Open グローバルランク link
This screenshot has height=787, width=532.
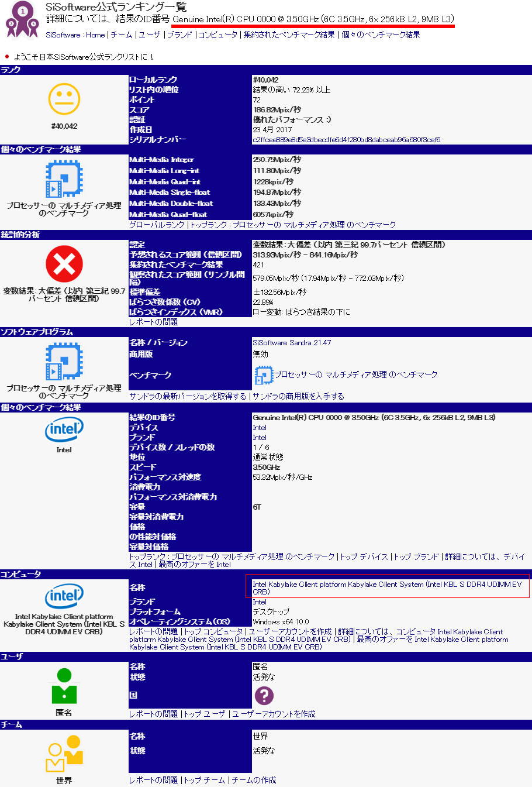pyautogui.click(x=157, y=225)
